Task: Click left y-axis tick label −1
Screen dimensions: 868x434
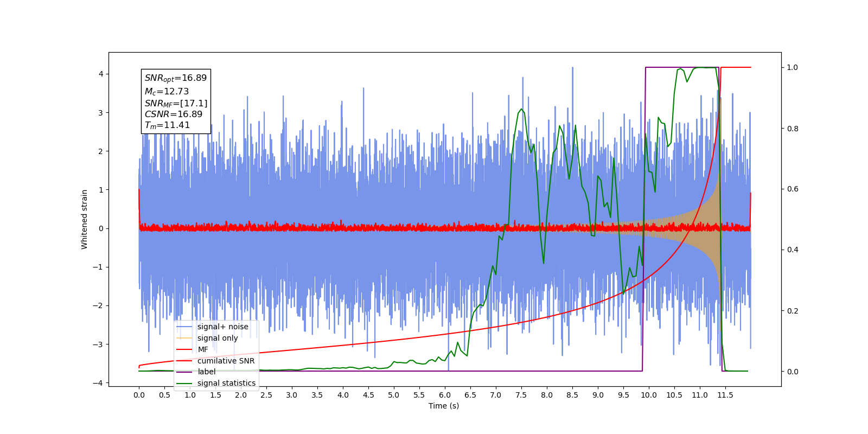Action: pos(98,267)
